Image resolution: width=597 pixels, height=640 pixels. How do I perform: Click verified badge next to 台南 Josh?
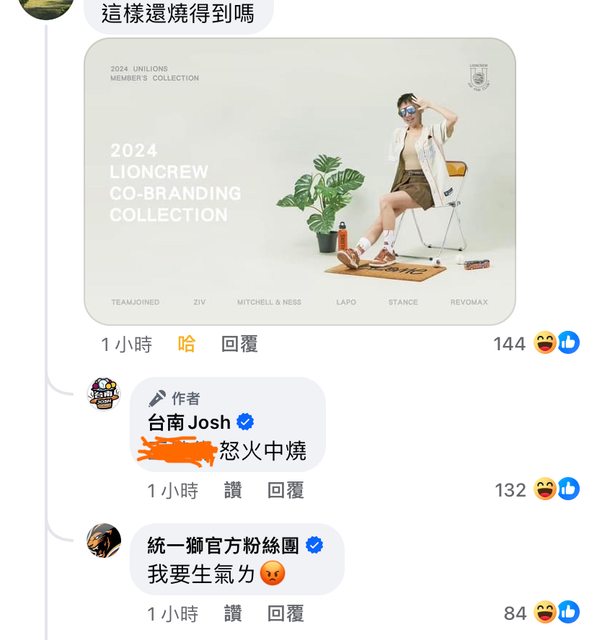pyautogui.click(x=245, y=422)
